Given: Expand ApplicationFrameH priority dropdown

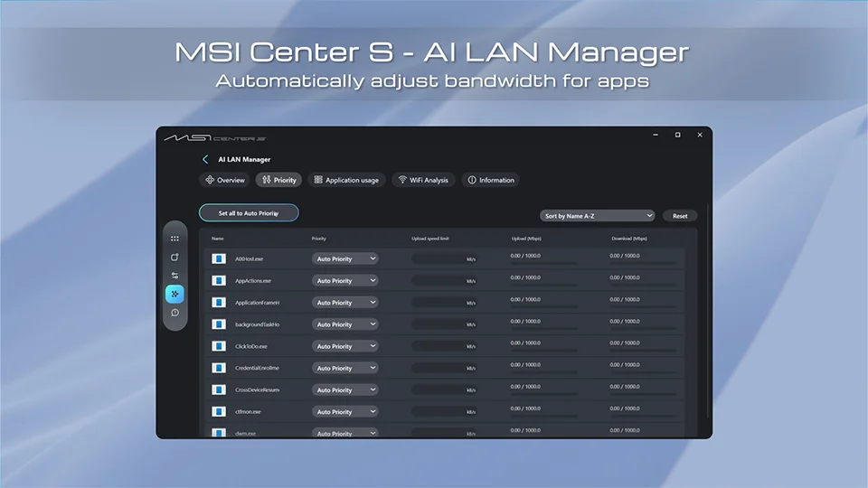Looking at the screenshot, I should click(x=345, y=303).
